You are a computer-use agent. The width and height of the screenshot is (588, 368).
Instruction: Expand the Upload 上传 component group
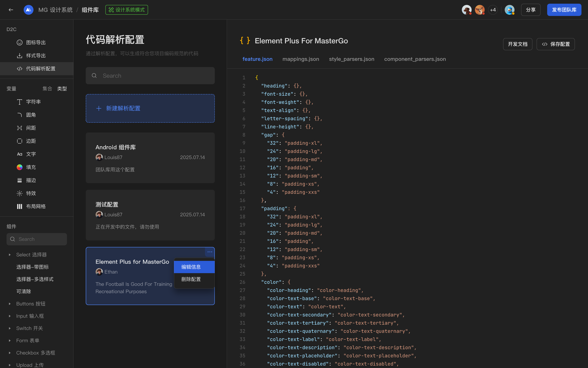10,365
